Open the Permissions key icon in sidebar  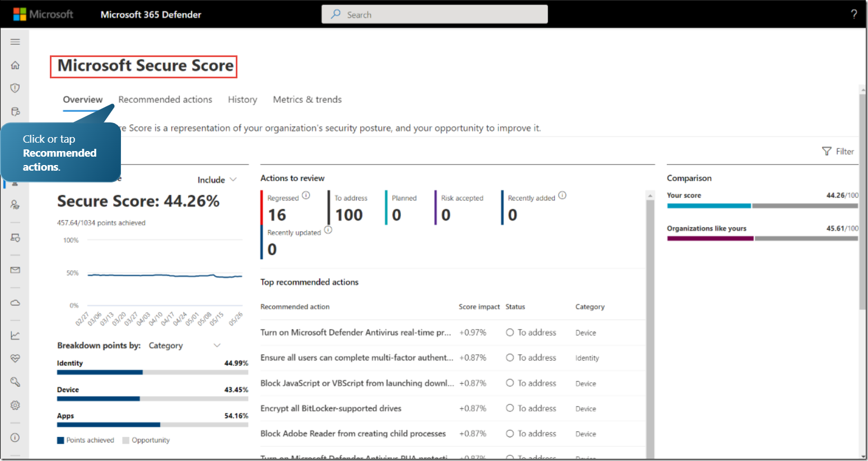[15, 382]
